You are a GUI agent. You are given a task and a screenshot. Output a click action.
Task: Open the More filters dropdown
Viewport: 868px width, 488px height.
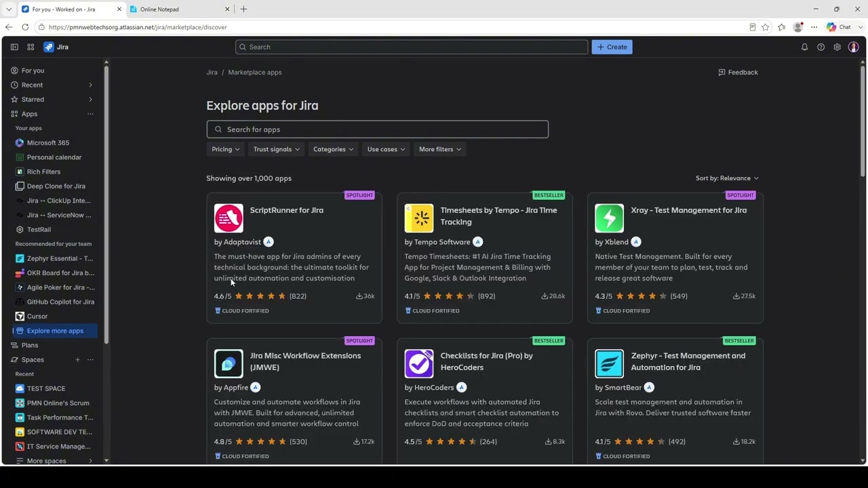click(x=440, y=149)
